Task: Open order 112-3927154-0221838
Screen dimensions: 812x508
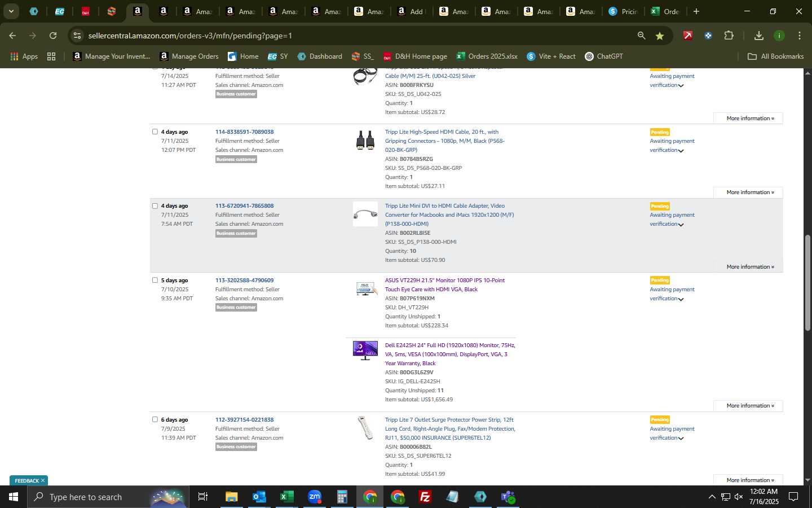Action: click(244, 419)
